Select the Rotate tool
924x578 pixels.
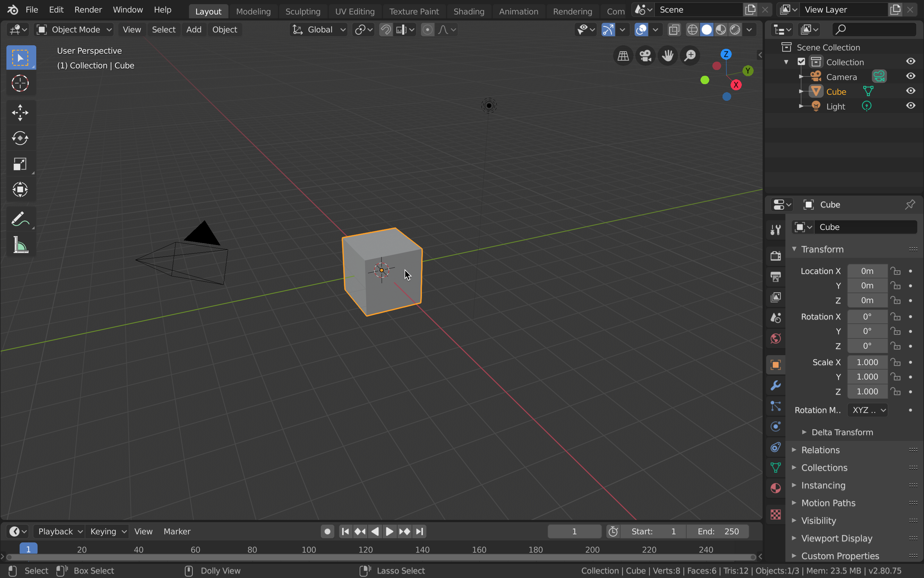click(x=20, y=138)
